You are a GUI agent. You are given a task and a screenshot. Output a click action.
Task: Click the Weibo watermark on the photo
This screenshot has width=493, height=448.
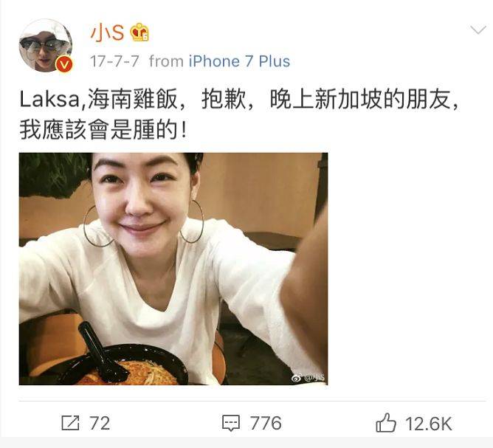tap(308, 378)
